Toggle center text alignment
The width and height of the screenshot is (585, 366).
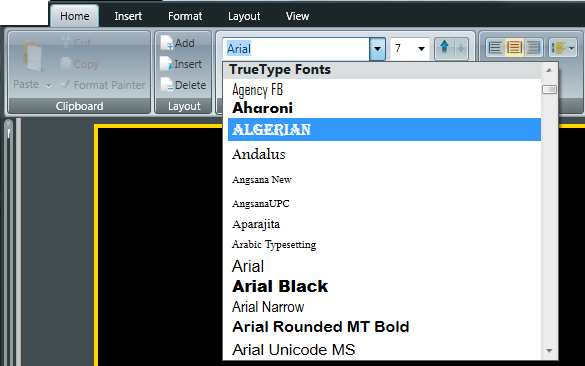[514, 48]
